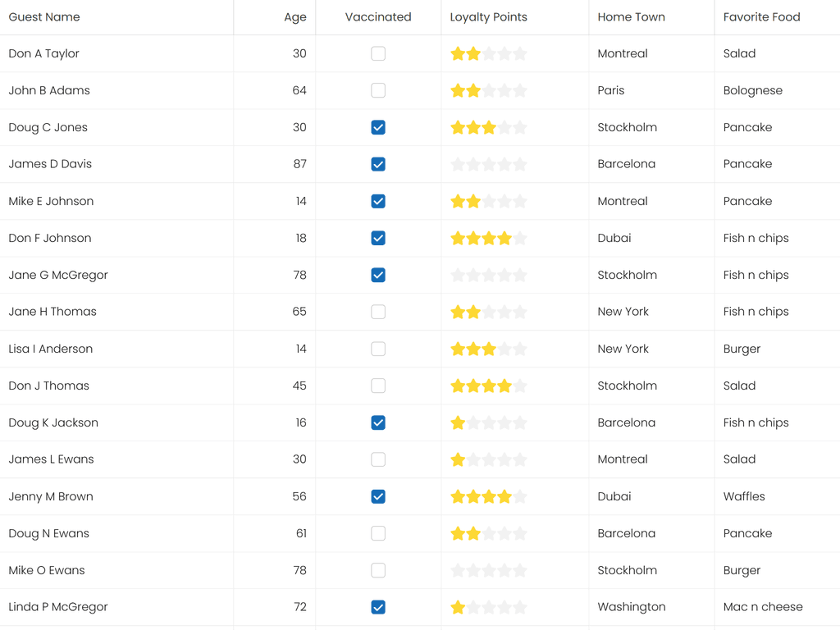
Task: Check Vaccinated box for Don A Taylor
Action: tap(378, 54)
